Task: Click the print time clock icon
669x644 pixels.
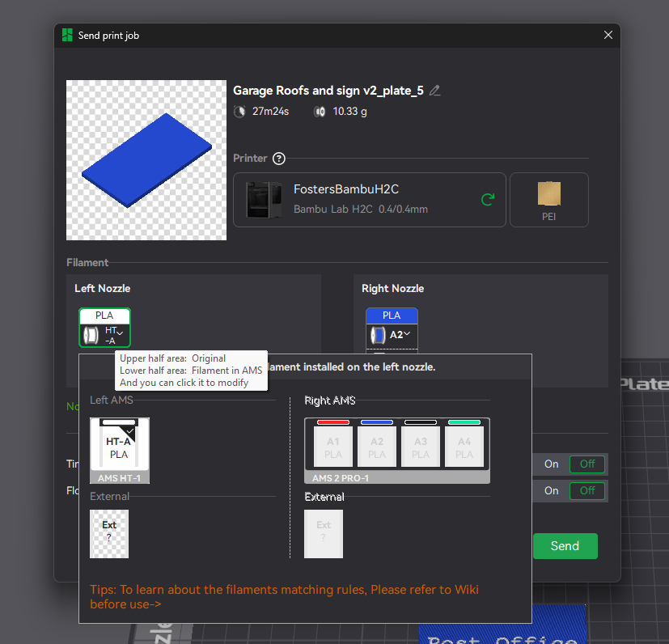Action: click(x=239, y=112)
